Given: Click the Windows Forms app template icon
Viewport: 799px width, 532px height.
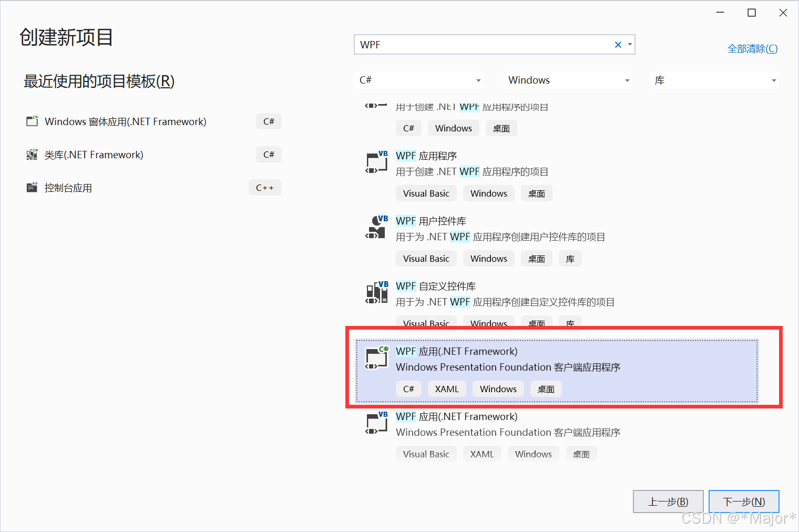Looking at the screenshot, I should pos(32,121).
